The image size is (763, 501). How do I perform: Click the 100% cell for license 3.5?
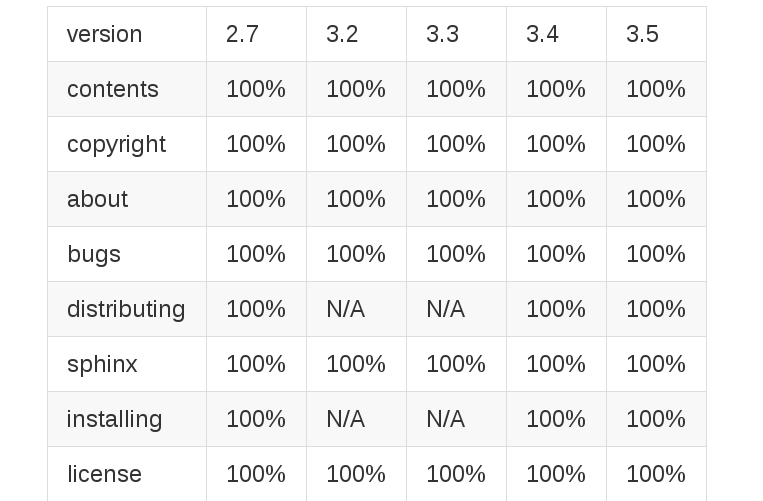pyautogui.click(x=656, y=474)
